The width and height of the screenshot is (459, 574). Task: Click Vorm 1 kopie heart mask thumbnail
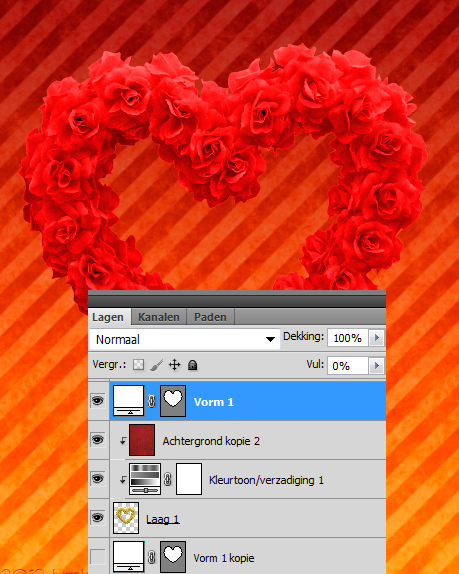[x=173, y=557]
